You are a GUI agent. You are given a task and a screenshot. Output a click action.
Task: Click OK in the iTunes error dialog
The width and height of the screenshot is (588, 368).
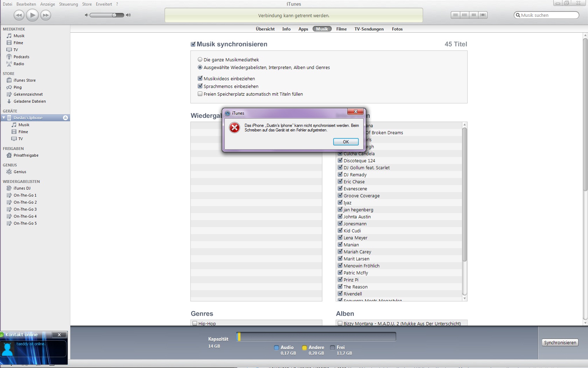point(346,142)
